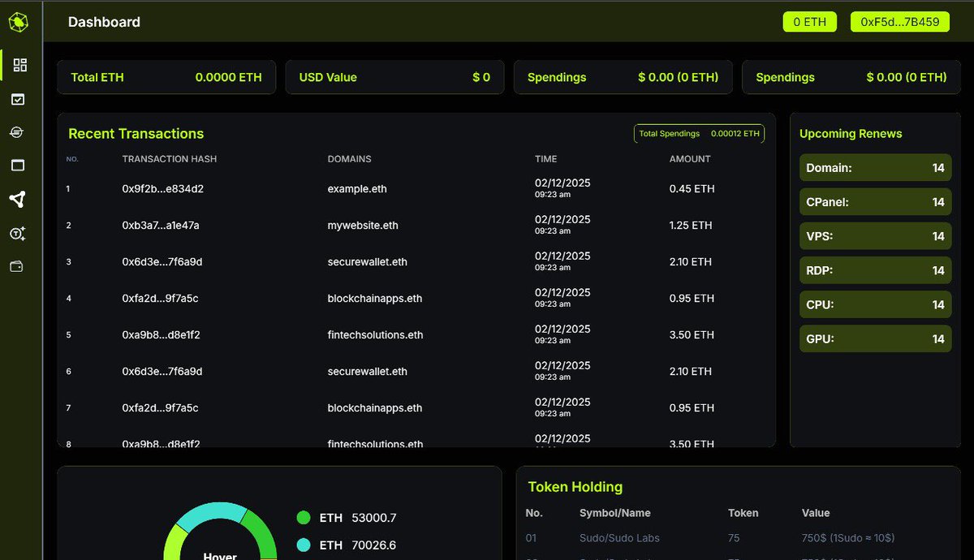Click the Recent Transactions heading
Viewport: 974px width, 560px height.
(x=136, y=134)
